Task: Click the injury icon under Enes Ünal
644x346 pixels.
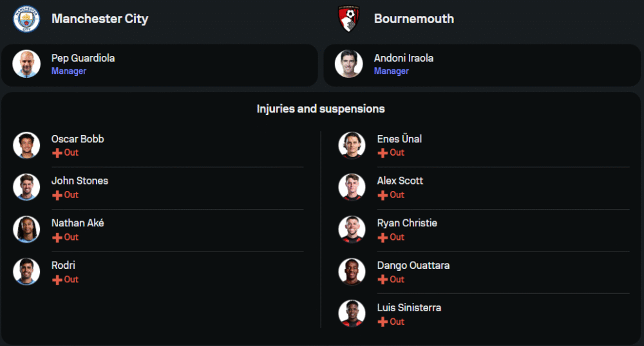Action: 383,153
